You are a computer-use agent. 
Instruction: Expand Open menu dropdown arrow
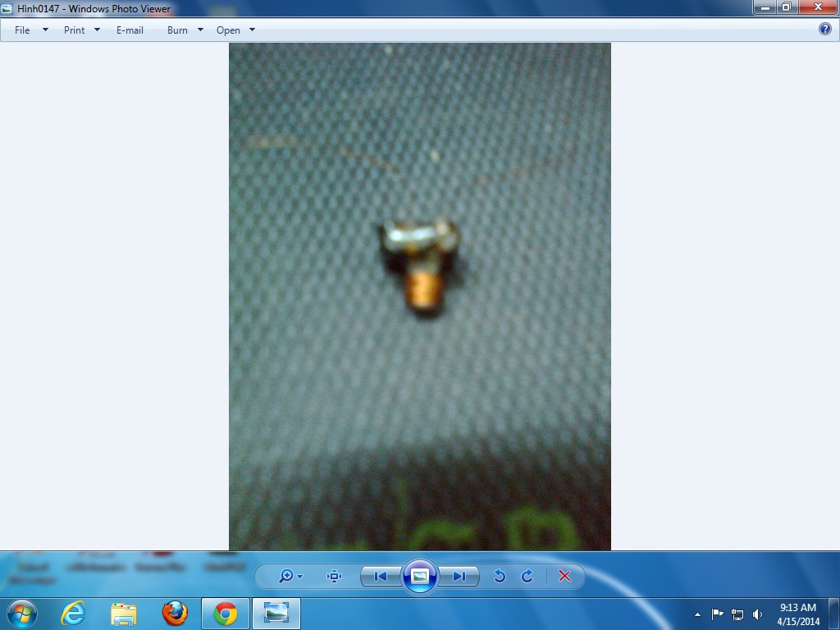point(253,30)
